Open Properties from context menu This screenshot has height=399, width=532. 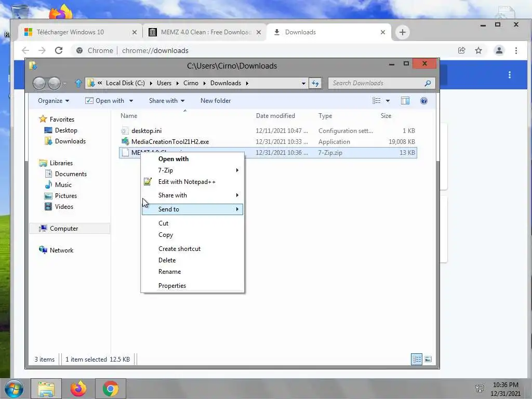[192, 286]
